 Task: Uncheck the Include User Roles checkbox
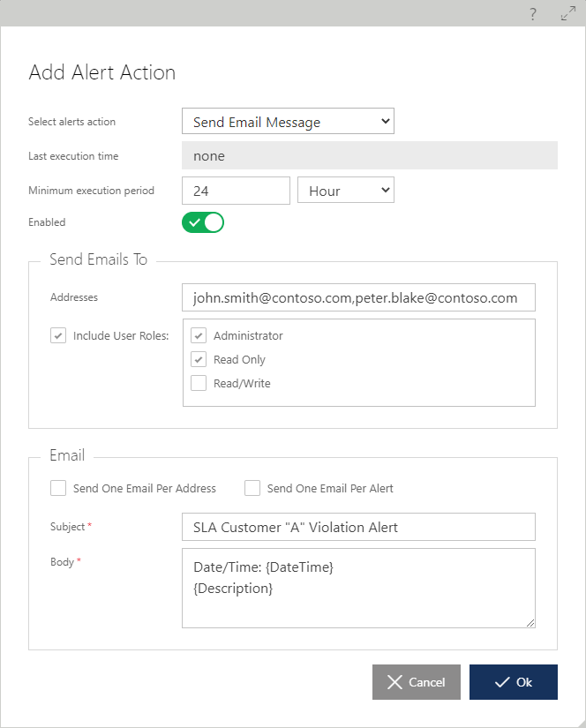point(58,335)
